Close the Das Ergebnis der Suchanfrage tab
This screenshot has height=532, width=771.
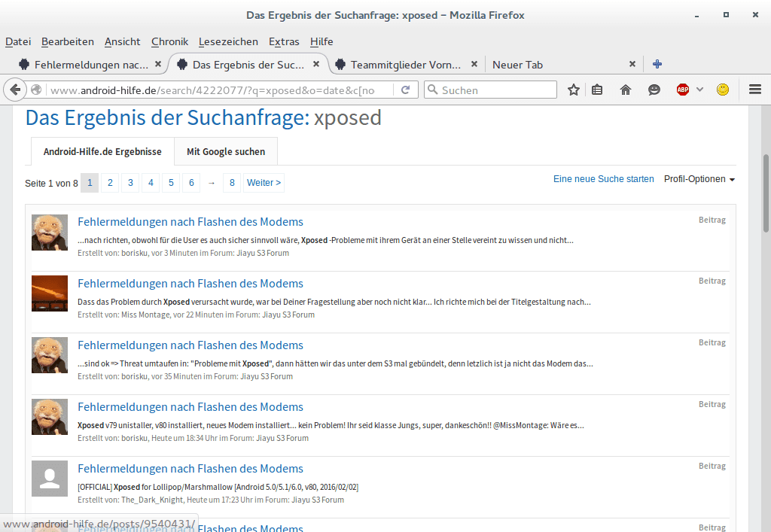coord(316,65)
